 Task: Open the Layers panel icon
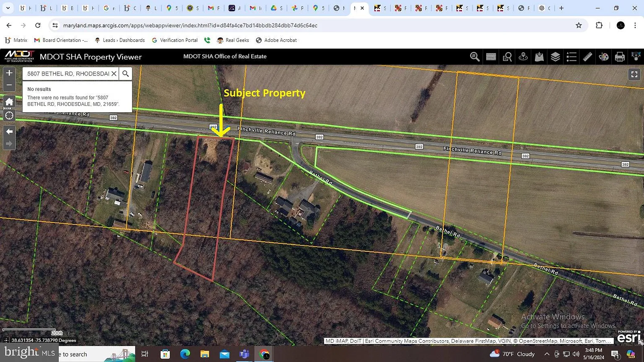[555, 57]
